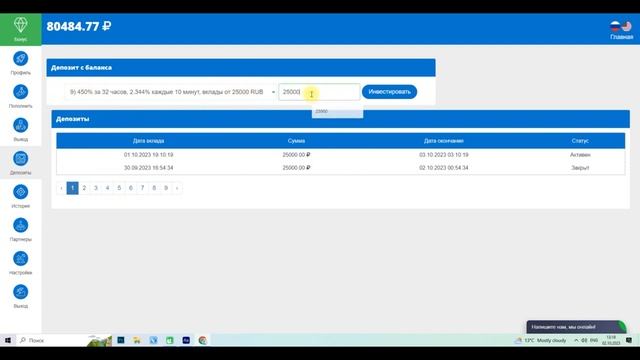Click the Инвестировать button
The width and height of the screenshot is (640, 360).
[x=389, y=92]
